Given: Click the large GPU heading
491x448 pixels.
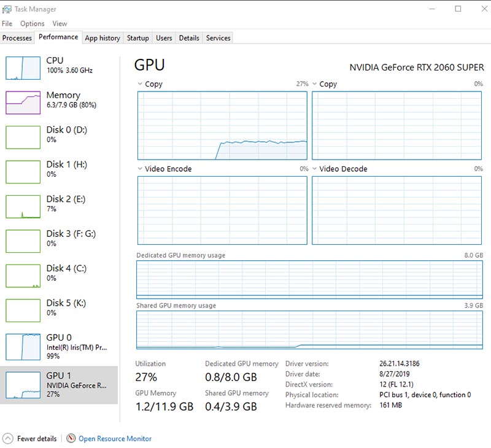Looking at the screenshot, I should pyautogui.click(x=149, y=65).
